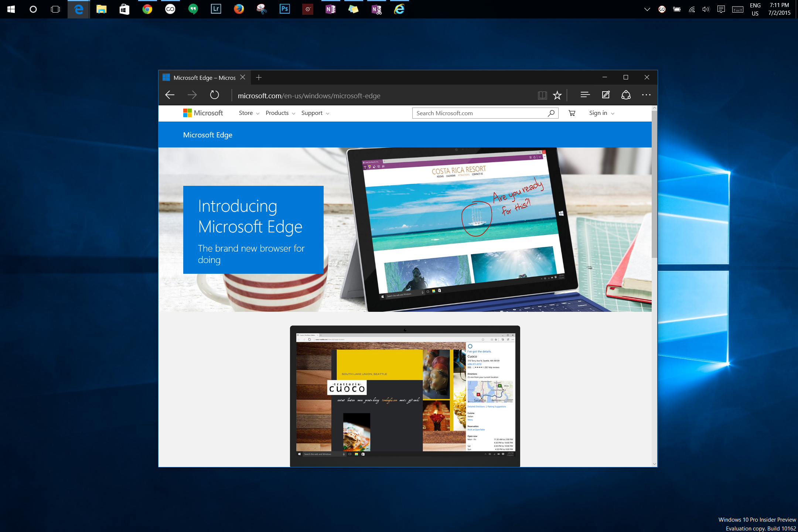Screen dimensions: 798x532
Task: Click the Microsoft Edge heading link
Action: click(208, 135)
